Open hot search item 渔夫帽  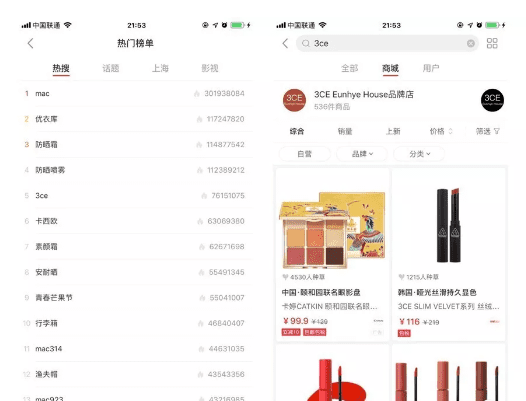[x=136, y=374]
